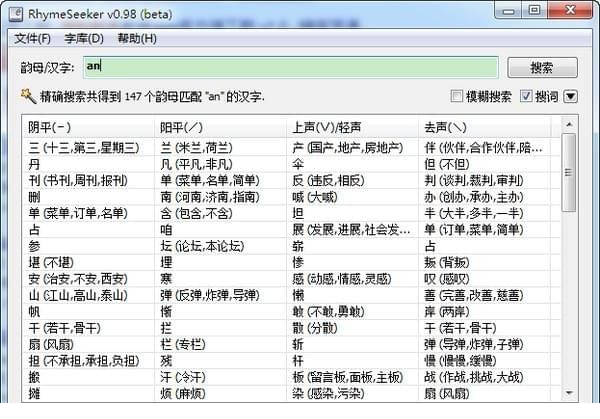This screenshot has width=600, height=419.
Task: Click the RhymeSeeker app icon in title bar
Action: coord(16,14)
